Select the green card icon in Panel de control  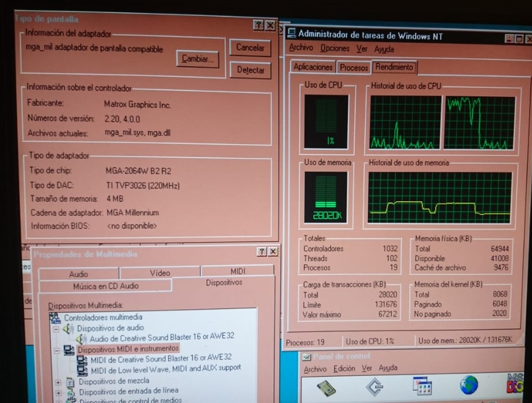click(x=326, y=388)
